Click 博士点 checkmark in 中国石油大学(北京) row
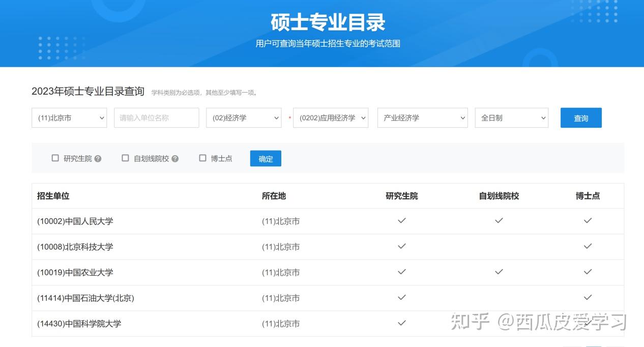The width and height of the screenshot is (644, 347). coord(588,297)
